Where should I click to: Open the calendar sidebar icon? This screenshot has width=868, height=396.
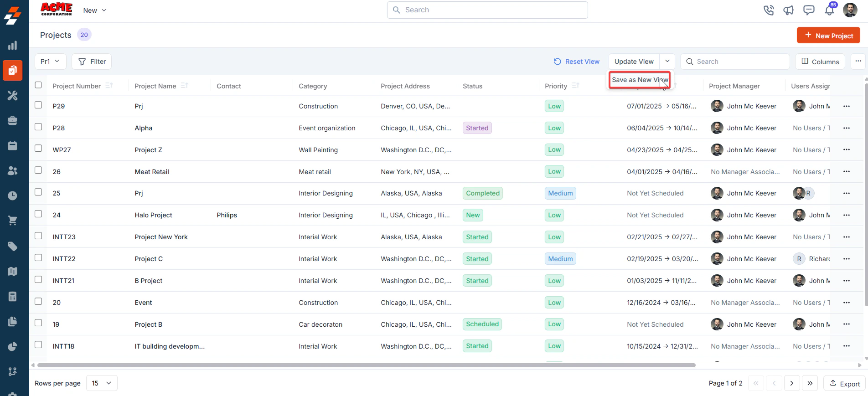click(x=13, y=145)
